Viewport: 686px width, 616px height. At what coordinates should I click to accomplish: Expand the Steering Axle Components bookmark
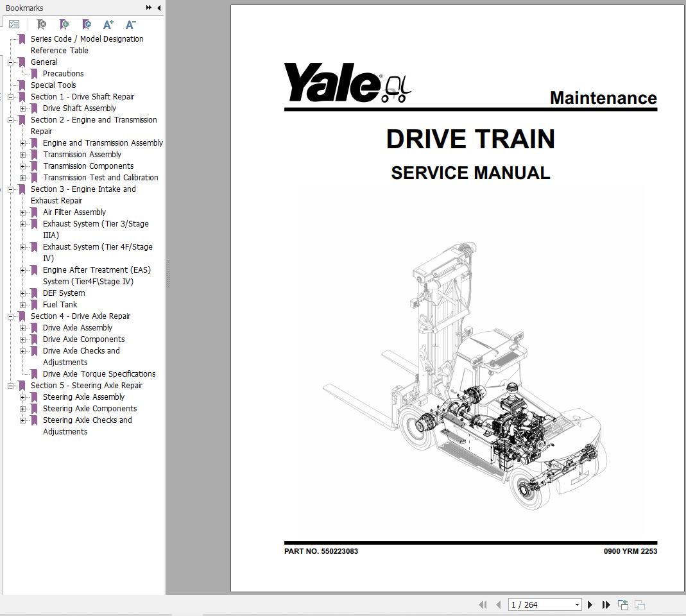tap(22, 409)
